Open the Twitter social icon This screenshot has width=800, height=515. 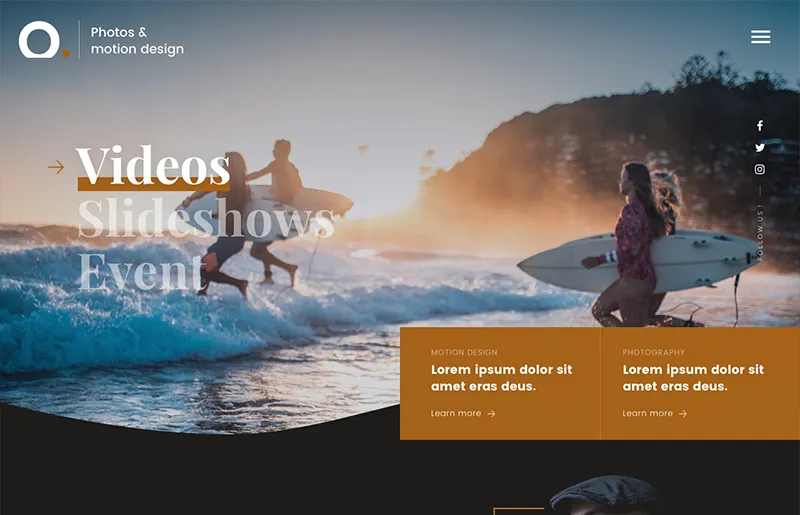pos(759,148)
